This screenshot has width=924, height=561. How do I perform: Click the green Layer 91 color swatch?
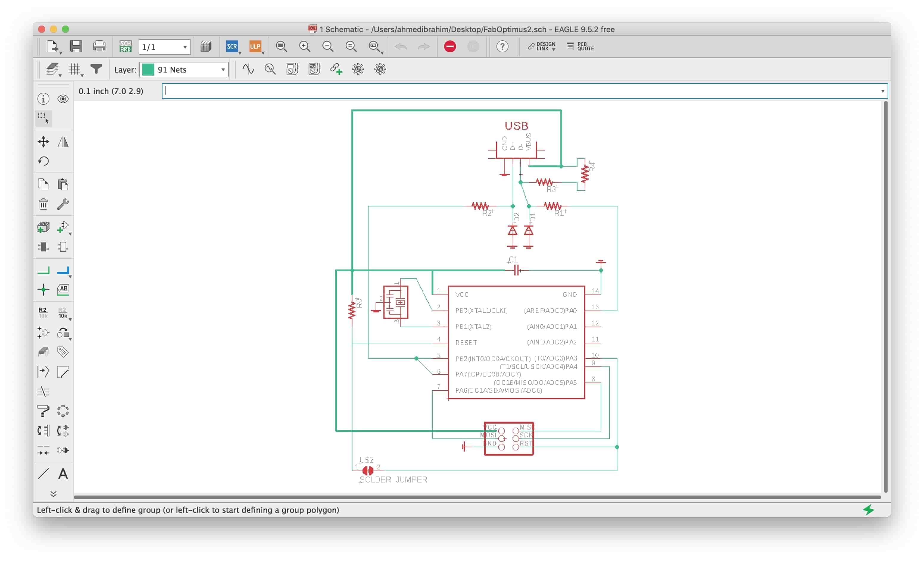point(148,70)
